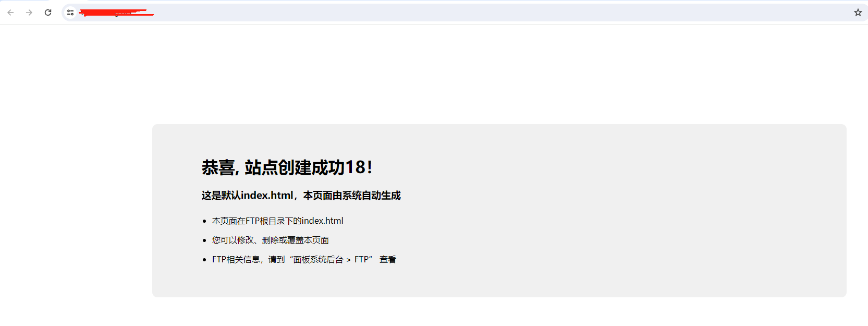Go back with the browser back arrow
This screenshot has width=868, height=326.
10,13
